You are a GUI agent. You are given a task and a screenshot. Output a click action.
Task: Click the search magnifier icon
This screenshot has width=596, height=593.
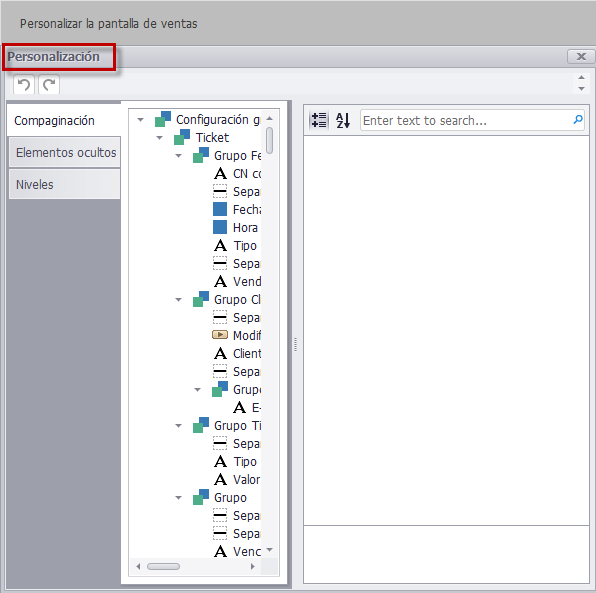click(x=577, y=120)
